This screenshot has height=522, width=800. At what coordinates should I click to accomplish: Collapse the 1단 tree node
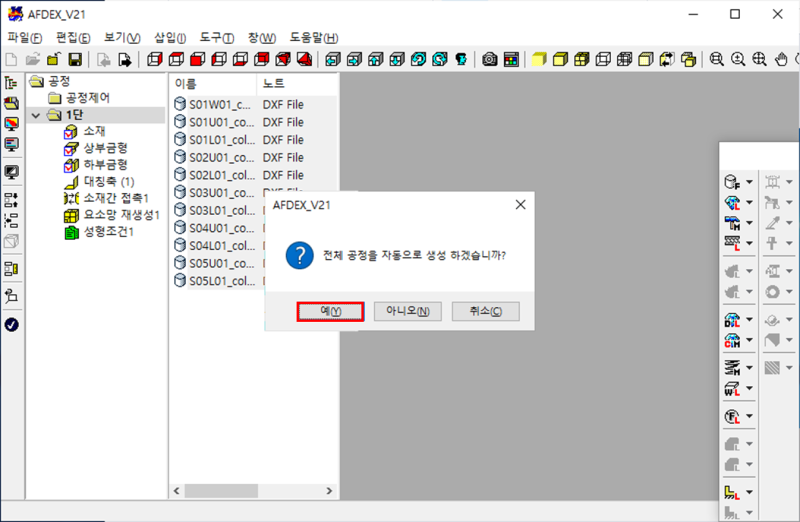[x=36, y=116]
